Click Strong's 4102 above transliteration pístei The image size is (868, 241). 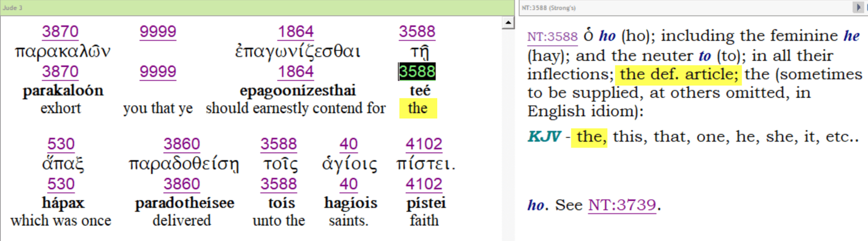click(424, 184)
